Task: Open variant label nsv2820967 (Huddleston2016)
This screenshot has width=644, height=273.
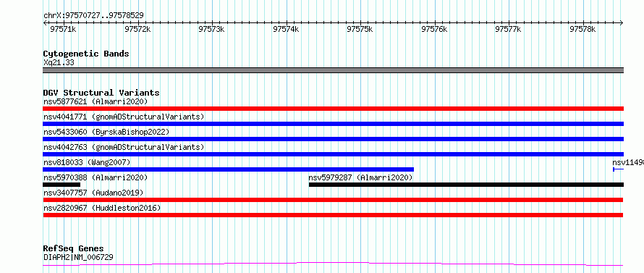Action: pyautogui.click(x=102, y=208)
